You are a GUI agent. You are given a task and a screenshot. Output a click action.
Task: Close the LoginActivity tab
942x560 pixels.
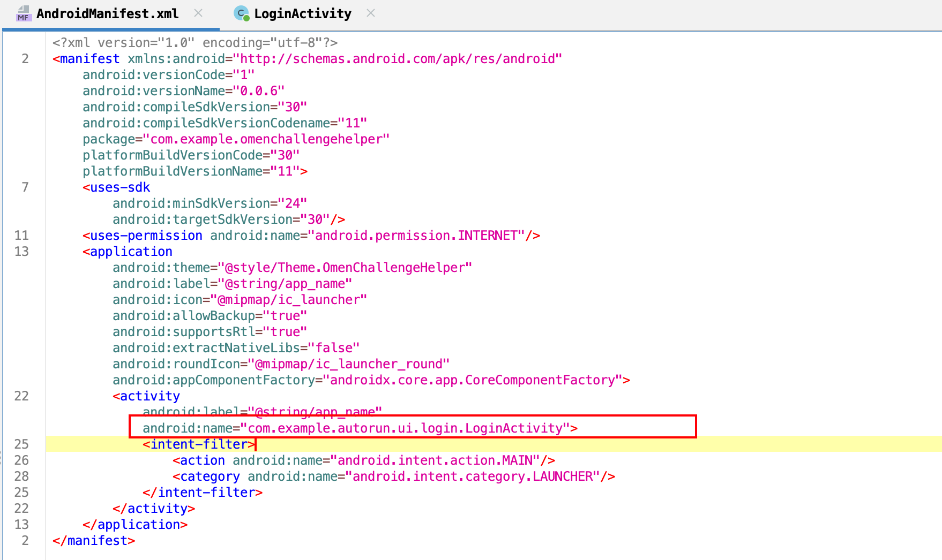click(371, 13)
